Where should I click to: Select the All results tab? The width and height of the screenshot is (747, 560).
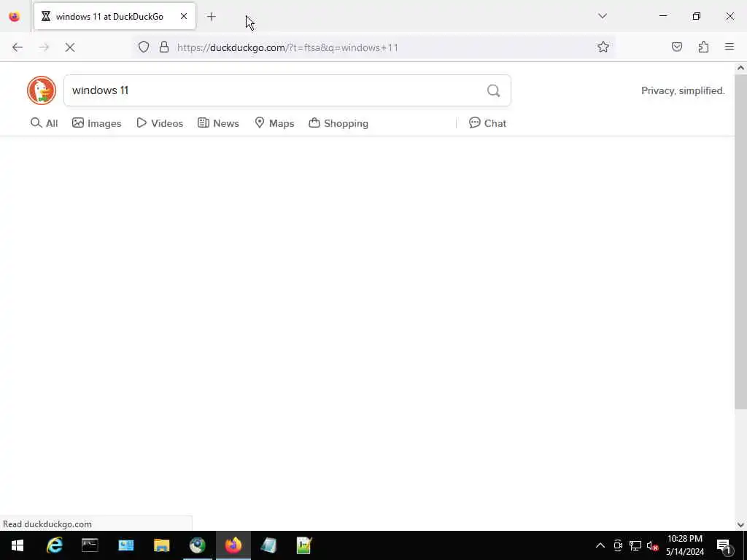point(44,123)
